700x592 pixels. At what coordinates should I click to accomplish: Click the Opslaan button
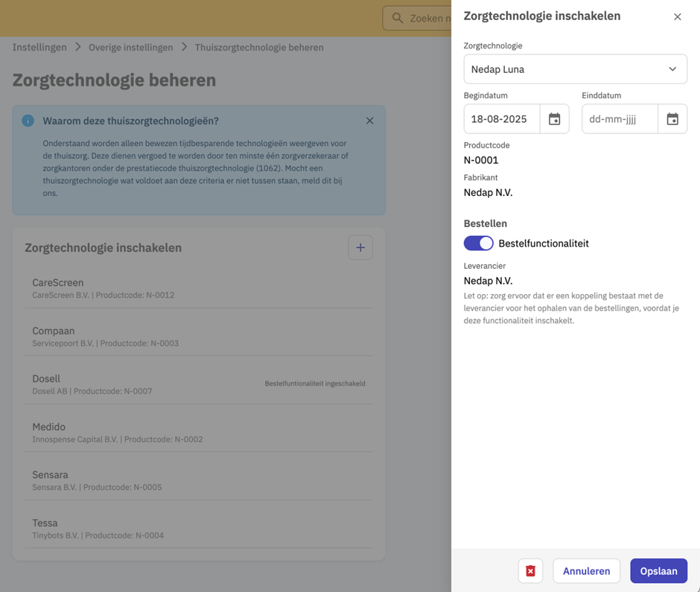pos(658,570)
